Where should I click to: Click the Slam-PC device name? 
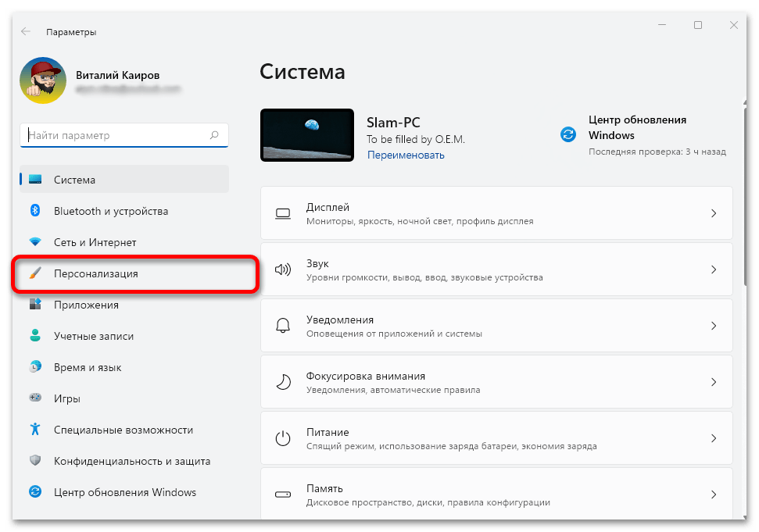coord(393,123)
